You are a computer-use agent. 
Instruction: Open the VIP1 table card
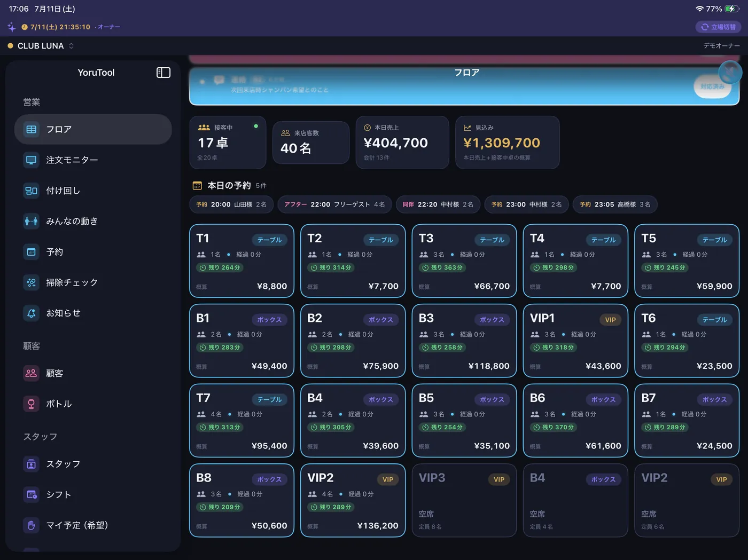pos(575,341)
